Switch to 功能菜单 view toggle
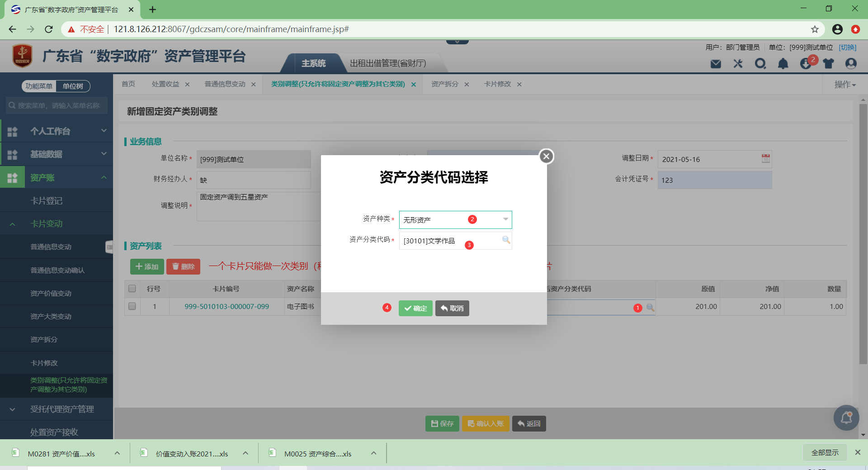The image size is (868, 470). [x=39, y=86]
